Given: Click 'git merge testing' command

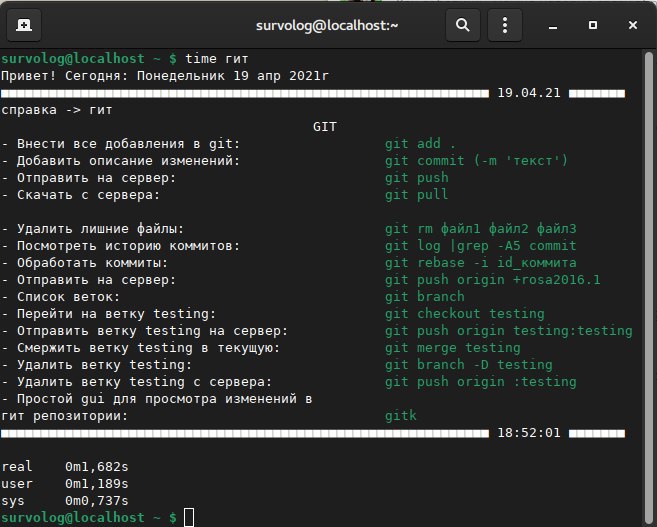Looking at the screenshot, I should pyautogui.click(x=453, y=348).
